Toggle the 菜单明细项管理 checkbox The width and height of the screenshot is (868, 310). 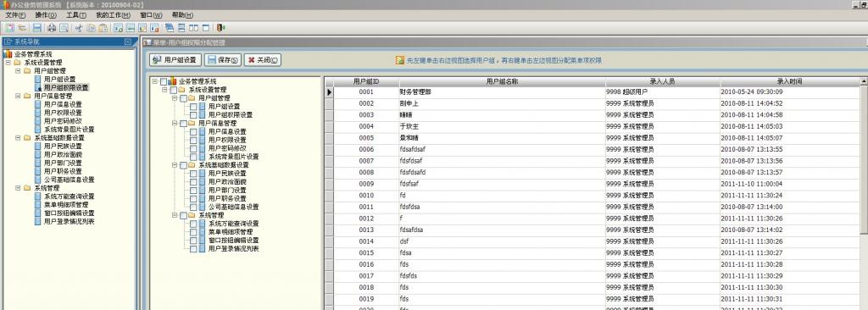point(193,232)
